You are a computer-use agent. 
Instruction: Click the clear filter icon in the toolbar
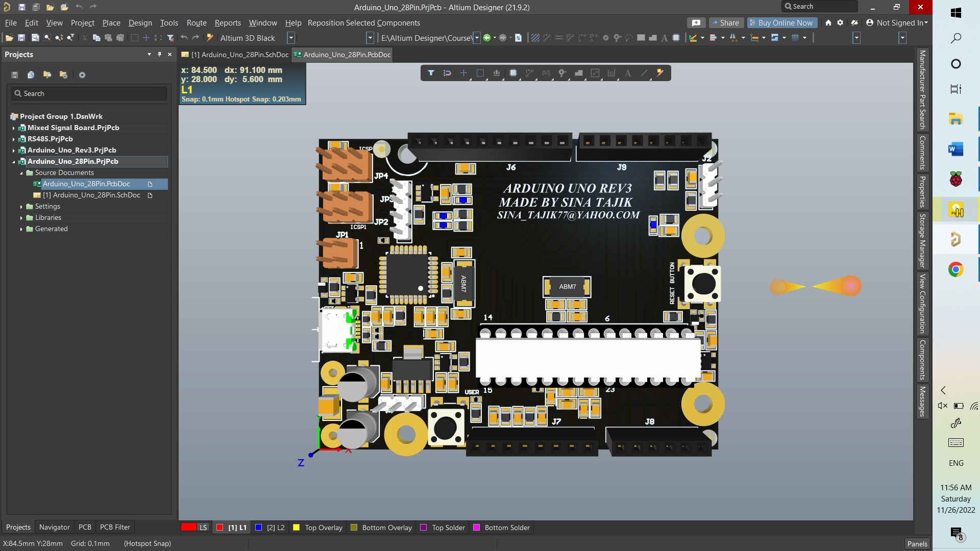pos(170,38)
